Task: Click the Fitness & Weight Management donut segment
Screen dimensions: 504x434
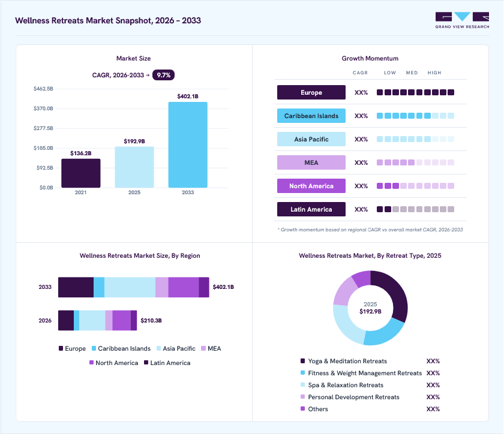Action: (x=385, y=333)
